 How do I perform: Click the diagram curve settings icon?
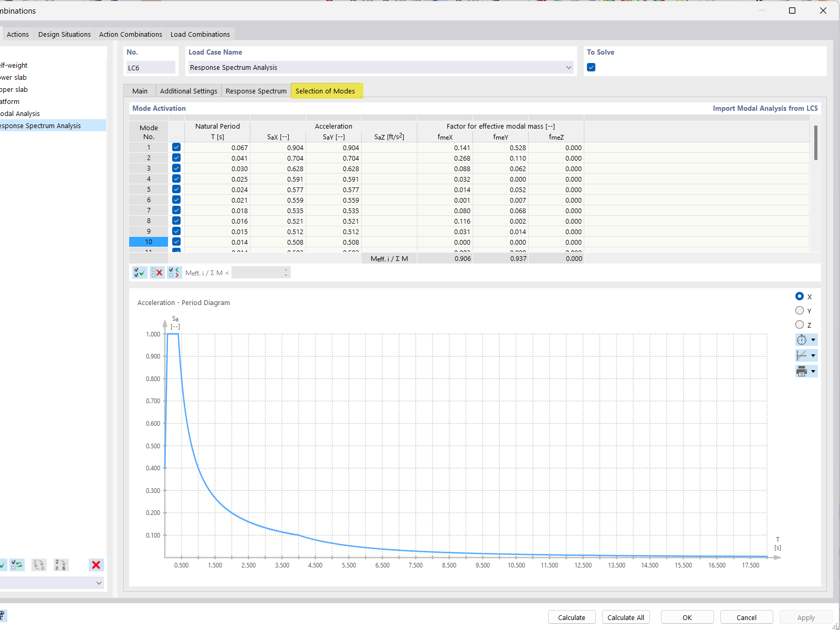click(x=803, y=355)
